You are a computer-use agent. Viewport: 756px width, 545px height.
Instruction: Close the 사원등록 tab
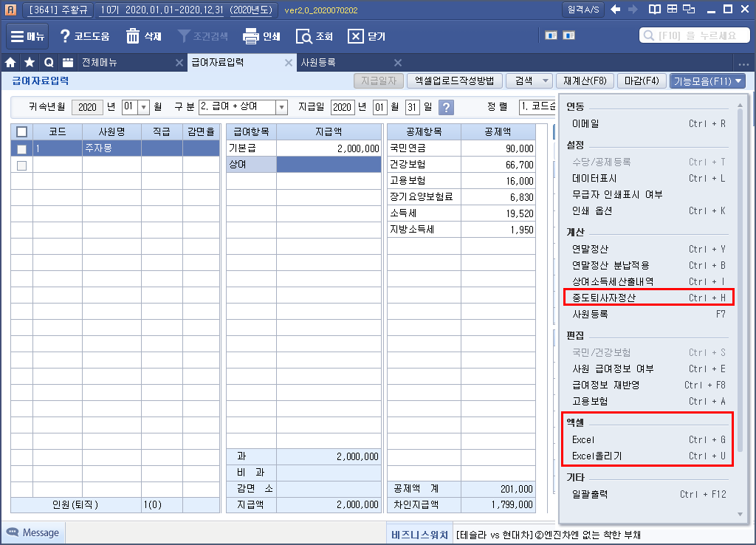click(398, 63)
